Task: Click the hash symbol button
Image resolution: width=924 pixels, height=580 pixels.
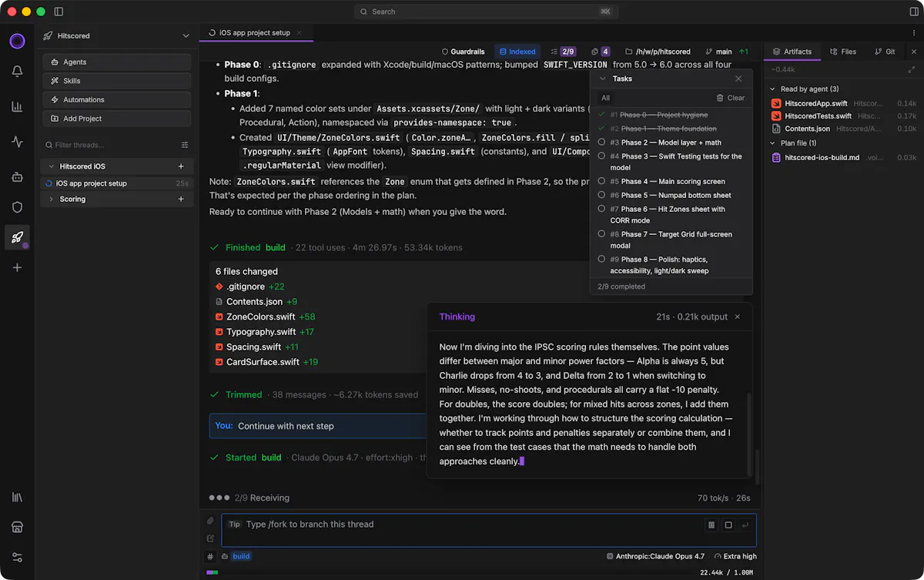Action: [x=210, y=556]
